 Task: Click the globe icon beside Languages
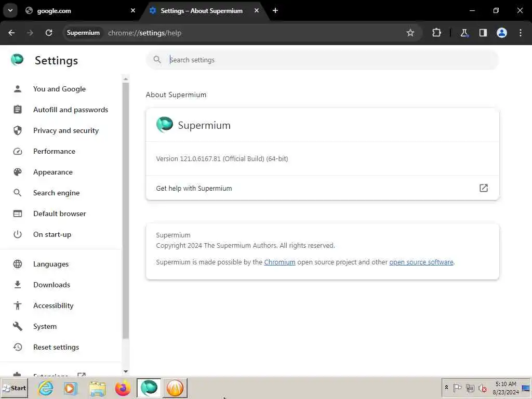[x=18, y=264]
